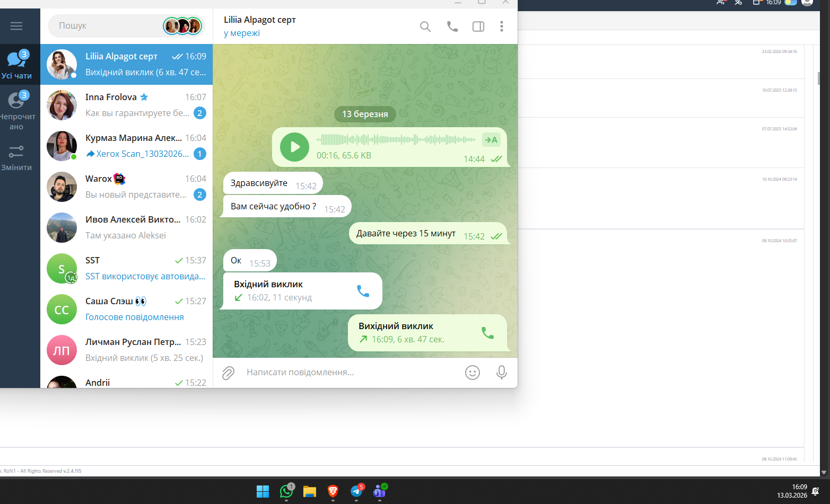Click the green SST avatar
830x504 pixels.
(x=62, y=268)
